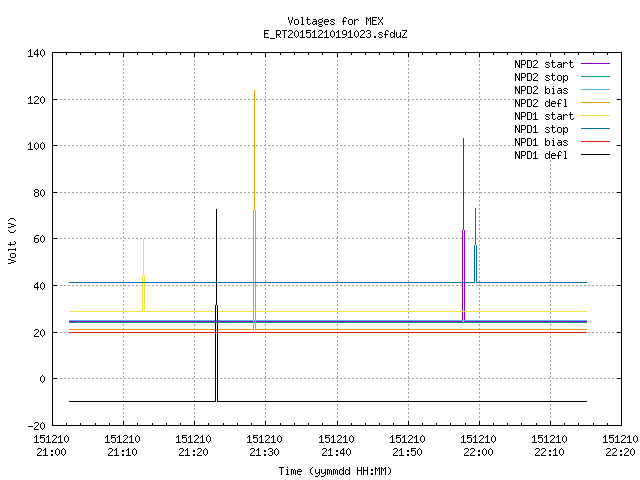Click the -20 y-axis tick label
Viewport: 640px width, 480px height.
tap(36, 426)
